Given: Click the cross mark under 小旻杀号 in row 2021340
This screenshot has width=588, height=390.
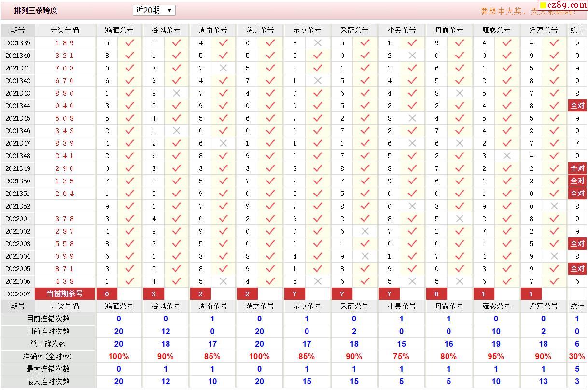Looking at the screenshot, I should point(412,56).
